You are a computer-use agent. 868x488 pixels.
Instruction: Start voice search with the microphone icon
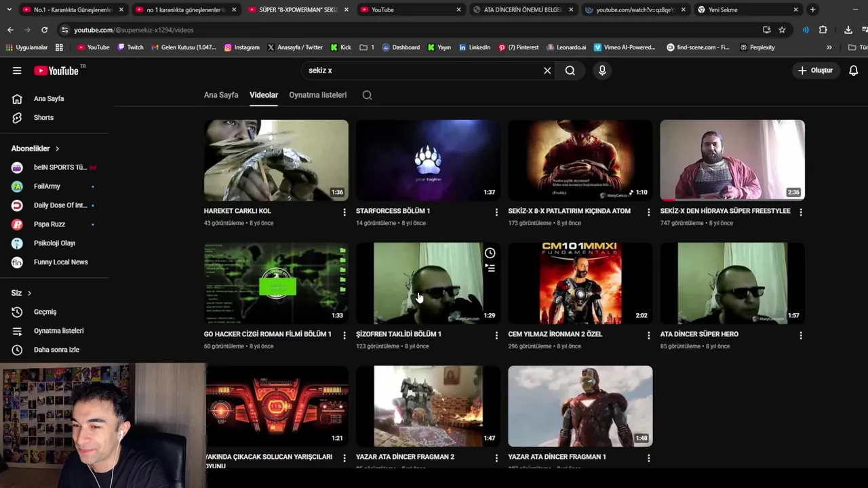click(x=602, y=70)
